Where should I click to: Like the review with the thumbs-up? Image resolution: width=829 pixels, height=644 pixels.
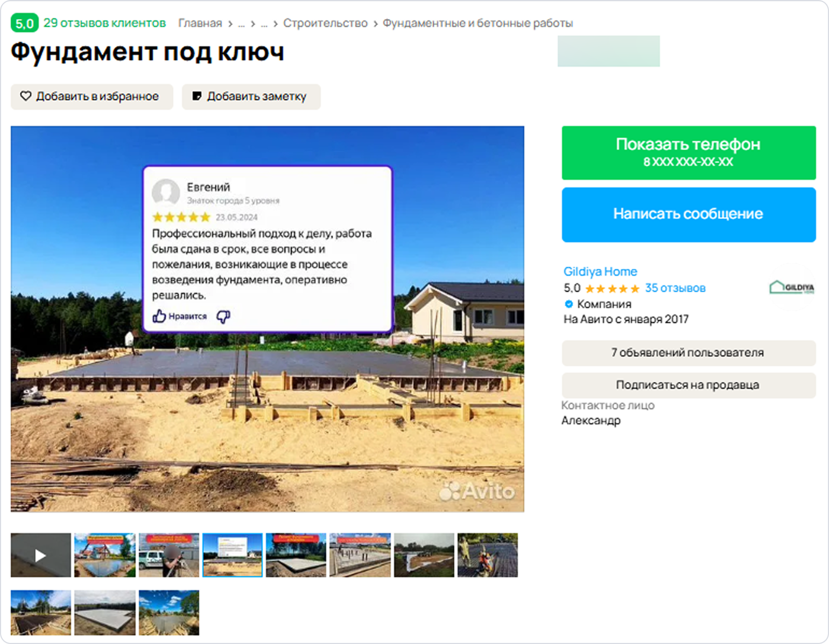159,316
